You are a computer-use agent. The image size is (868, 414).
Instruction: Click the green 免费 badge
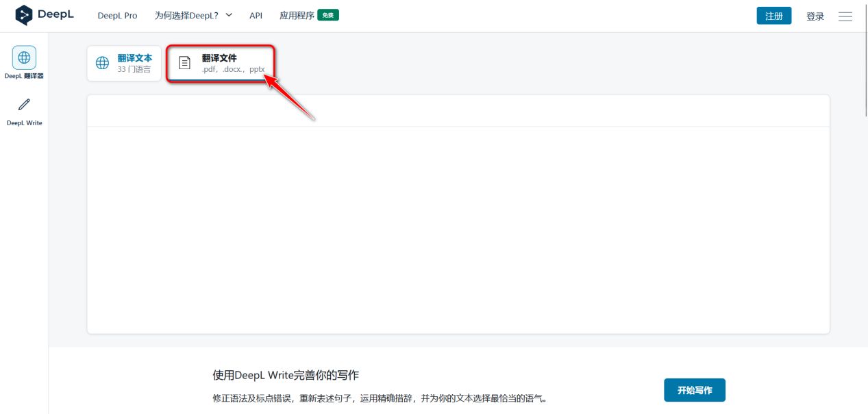click(328, 15)
